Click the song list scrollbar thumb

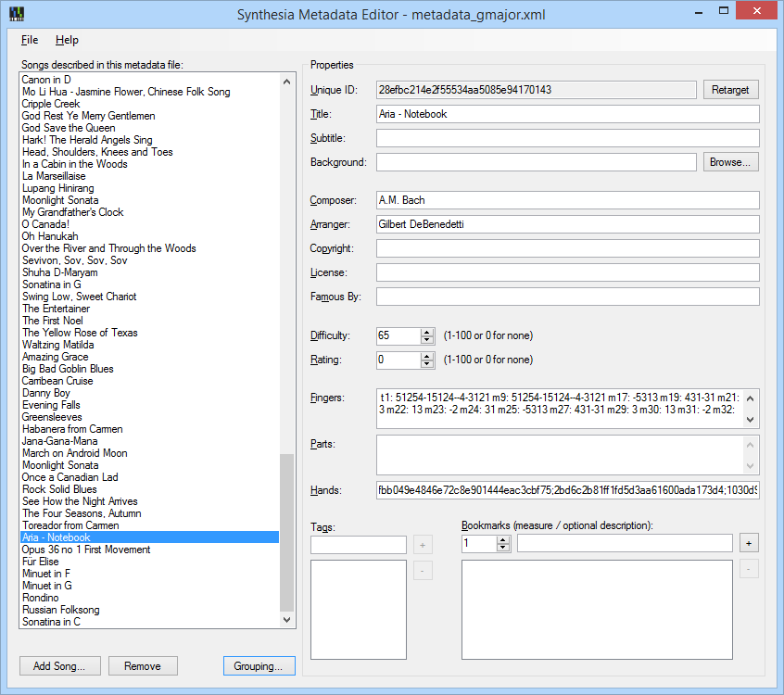[286, 532]
